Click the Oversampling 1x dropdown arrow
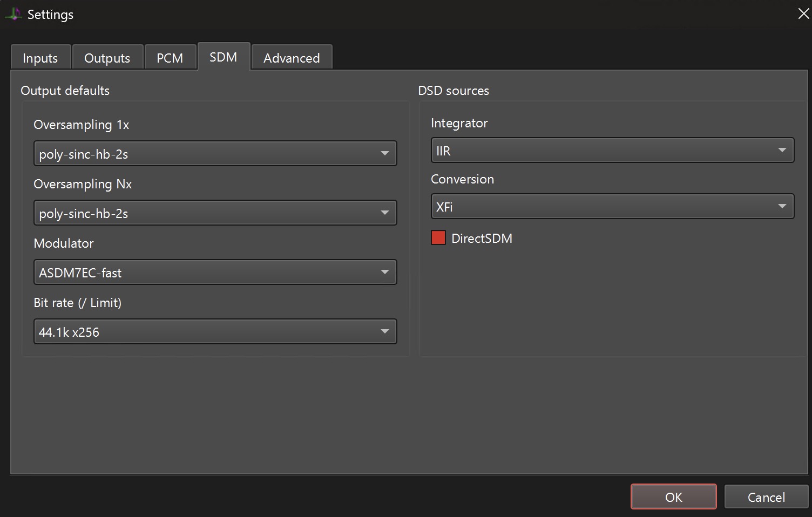812x517 pixels. coord(384,153)
